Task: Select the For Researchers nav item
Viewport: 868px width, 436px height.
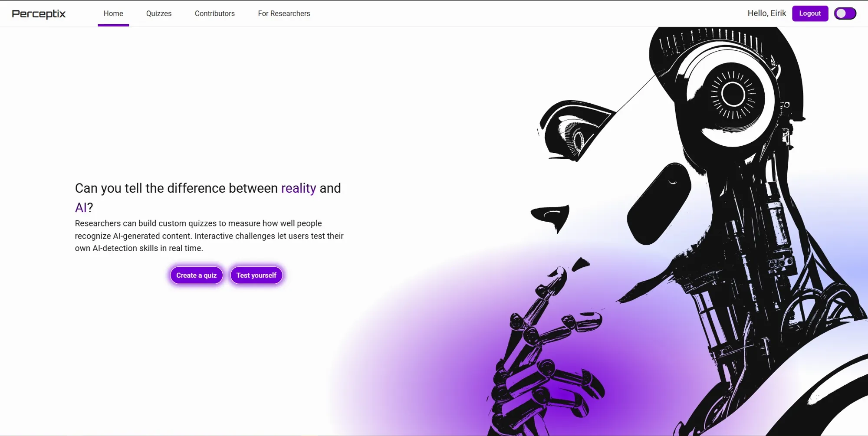Action: [284, 13]
